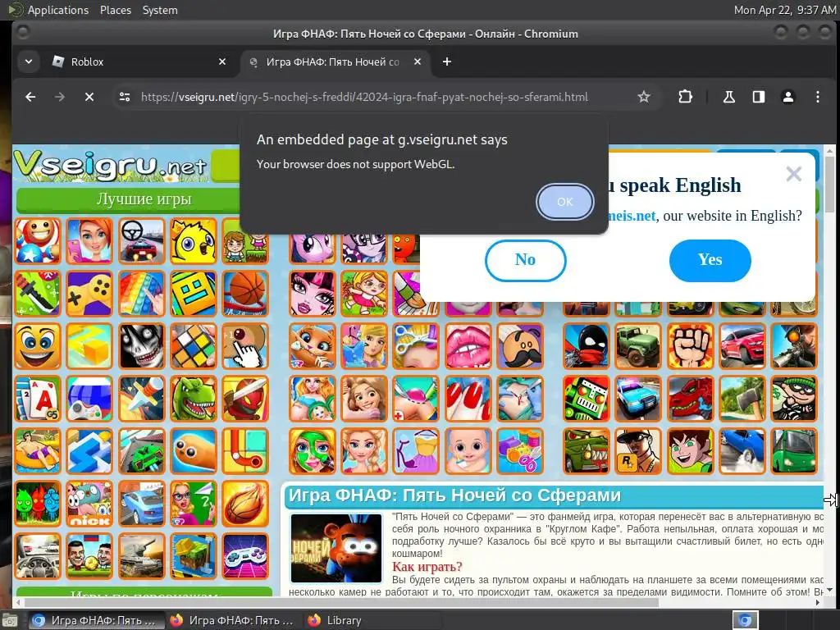Image resolution: width=840 pixels, height=630 pixels.
Task: Open the gamepad controller game icon
Action: pos(89,294)
